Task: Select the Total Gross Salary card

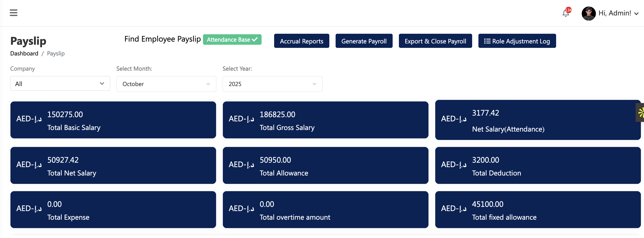Action: point(325,120)
